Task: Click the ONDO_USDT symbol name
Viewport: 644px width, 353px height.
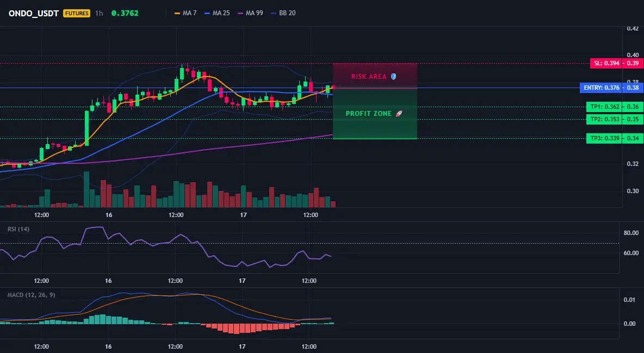Action: pos(33,13)
